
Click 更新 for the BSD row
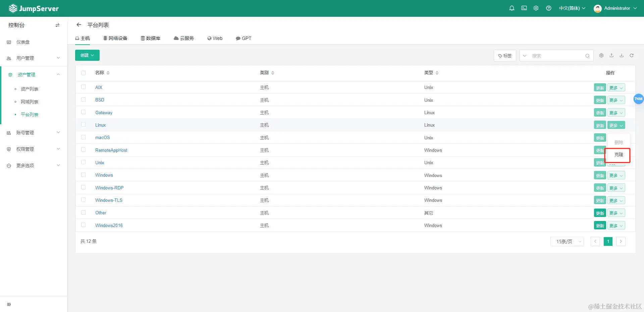coord(600,100)
